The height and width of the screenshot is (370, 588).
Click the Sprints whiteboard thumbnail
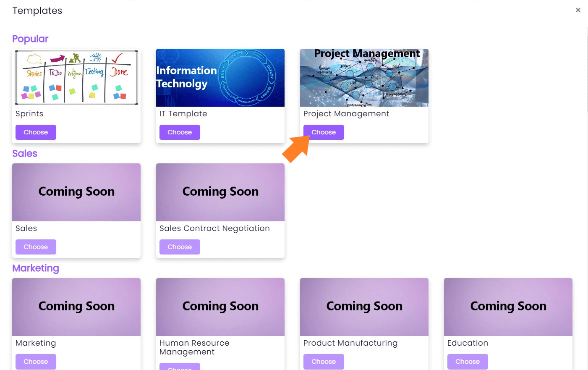(76, 77)
